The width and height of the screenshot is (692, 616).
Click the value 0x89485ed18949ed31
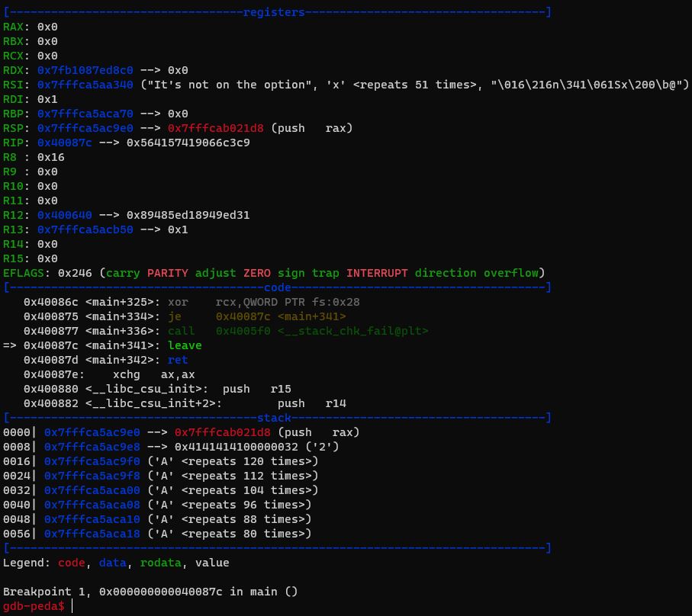[188, 215]
